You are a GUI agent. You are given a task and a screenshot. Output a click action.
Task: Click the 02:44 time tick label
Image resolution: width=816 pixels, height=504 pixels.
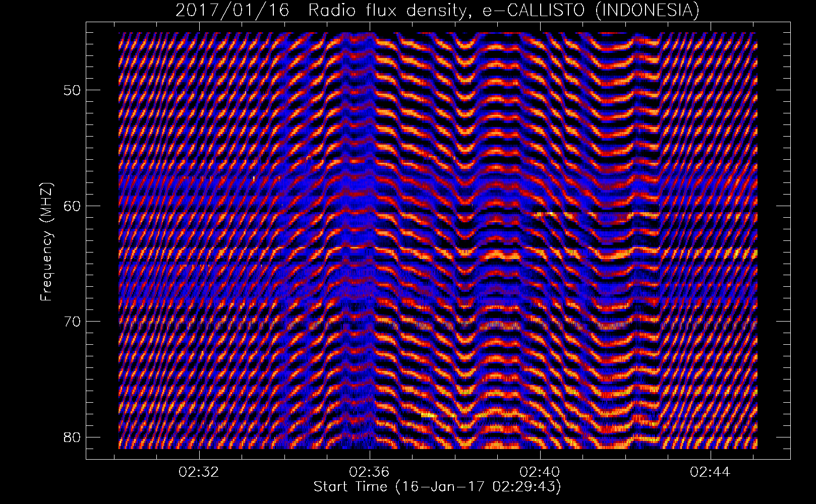coord(711,472)
